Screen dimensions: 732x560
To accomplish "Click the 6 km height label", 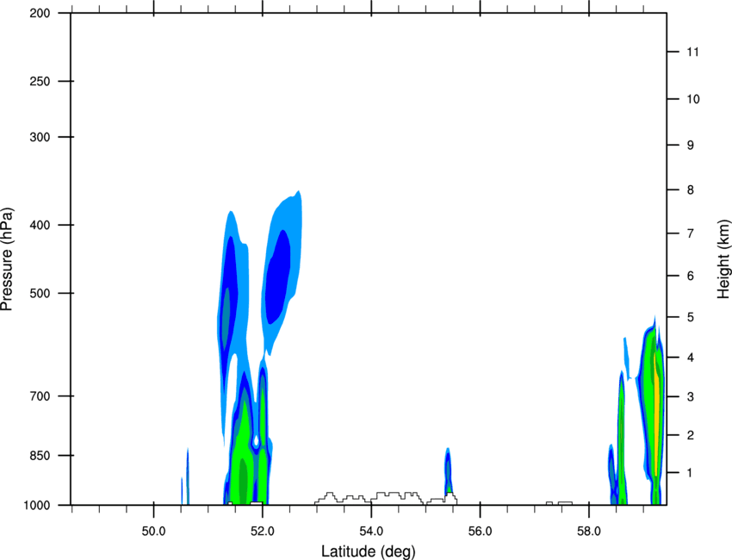I will [690, 276].
